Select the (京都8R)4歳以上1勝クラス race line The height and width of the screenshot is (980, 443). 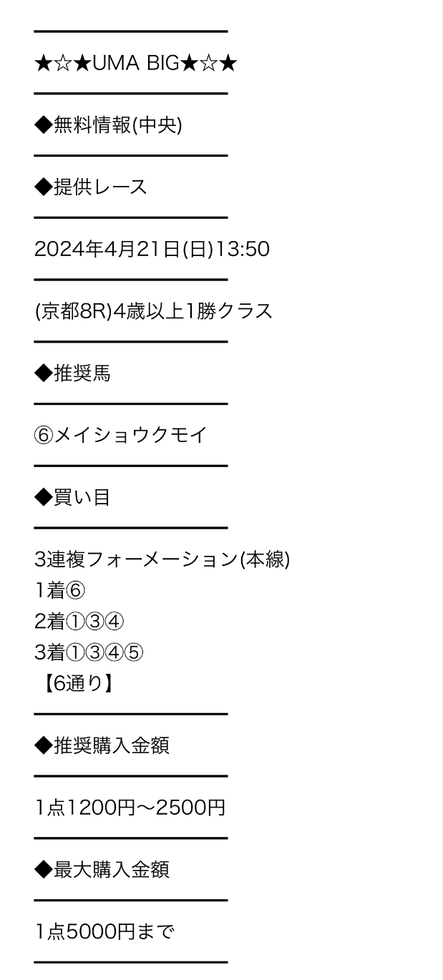[x=153, y=311]
